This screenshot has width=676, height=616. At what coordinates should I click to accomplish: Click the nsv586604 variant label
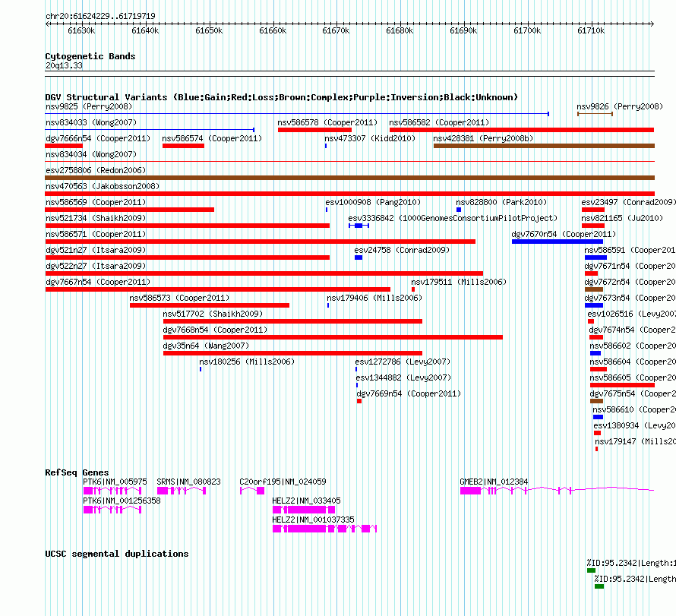(x=633, y=362)
